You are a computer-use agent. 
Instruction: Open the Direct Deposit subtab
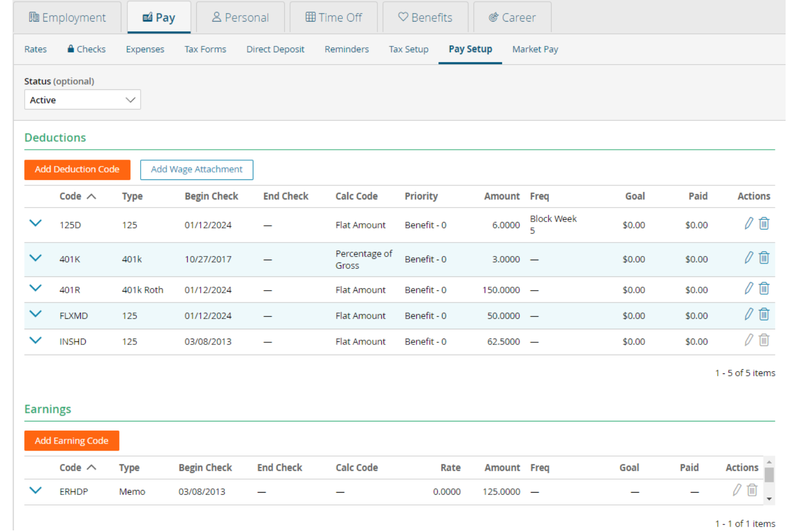275,49
